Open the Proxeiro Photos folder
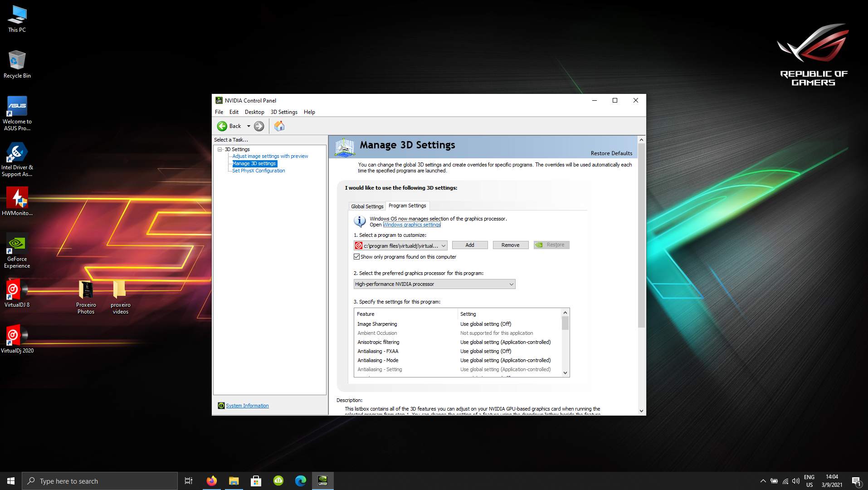Viewport: 868px width, 490px height. (86, 297)
